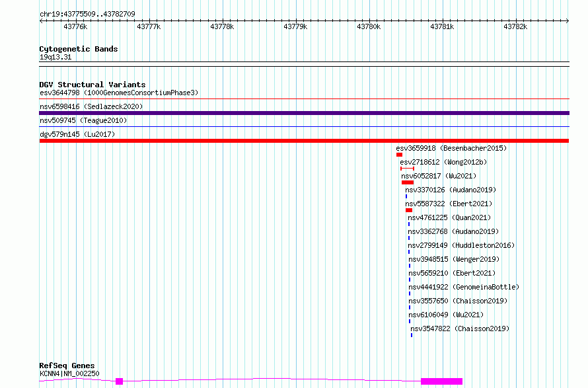Select the dgv579n145 Lu2017 red variant bar

pyautogui.click(x=304, y=141)
